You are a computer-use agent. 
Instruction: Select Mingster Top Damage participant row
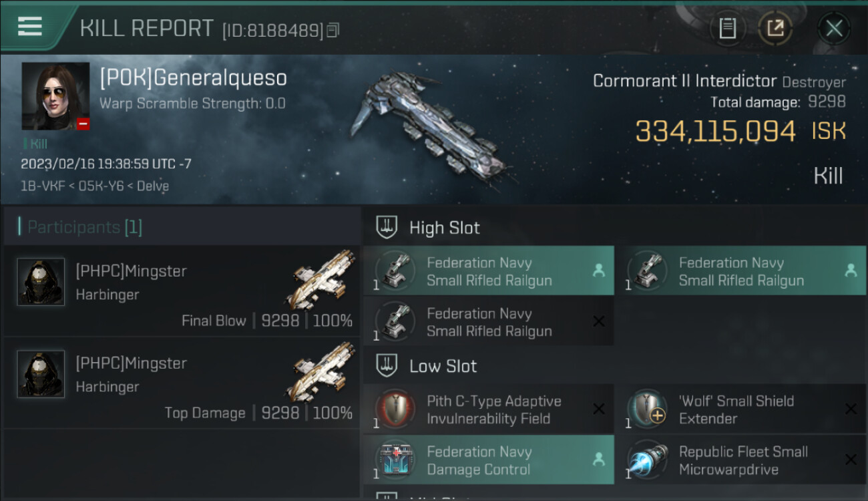tap(182, 383)
